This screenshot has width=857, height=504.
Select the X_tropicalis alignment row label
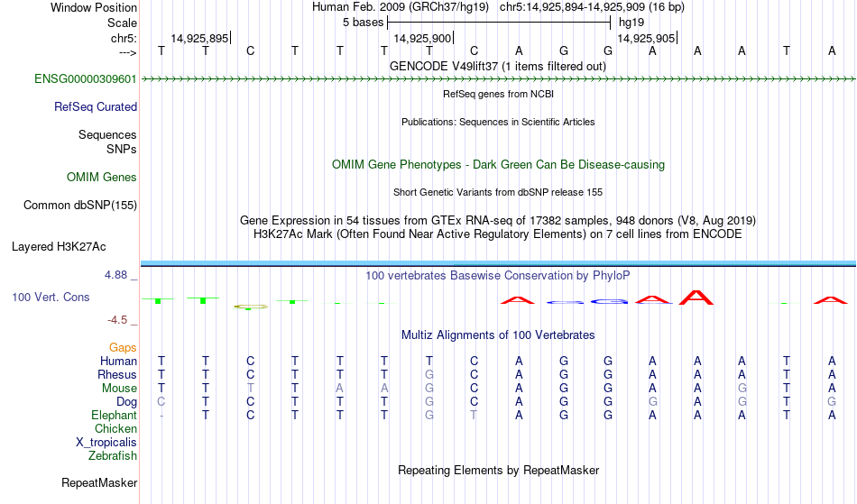pos(106,443)
